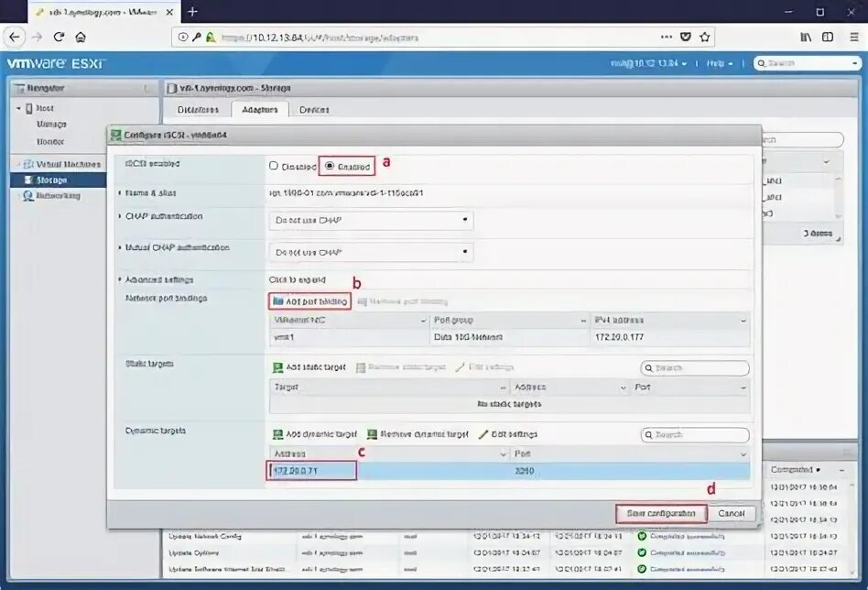868x590 pixels.
Task: Expand the Mutual CHAP authentication section arrow
Action: (120, 247)
